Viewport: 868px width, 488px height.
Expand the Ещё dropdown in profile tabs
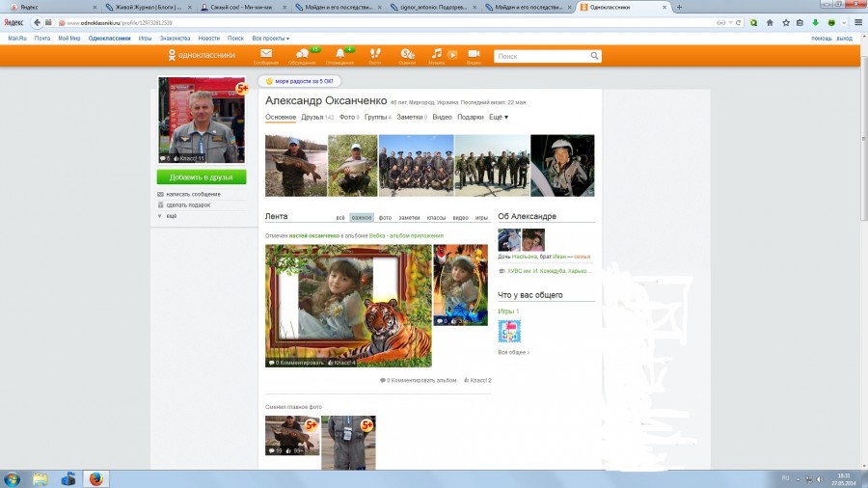[x=499, y=118]
